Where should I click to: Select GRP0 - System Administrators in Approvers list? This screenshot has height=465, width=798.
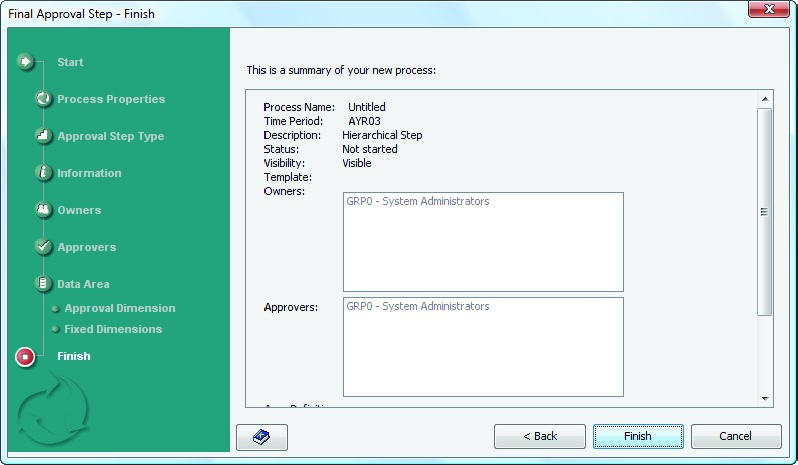point(418,307)
